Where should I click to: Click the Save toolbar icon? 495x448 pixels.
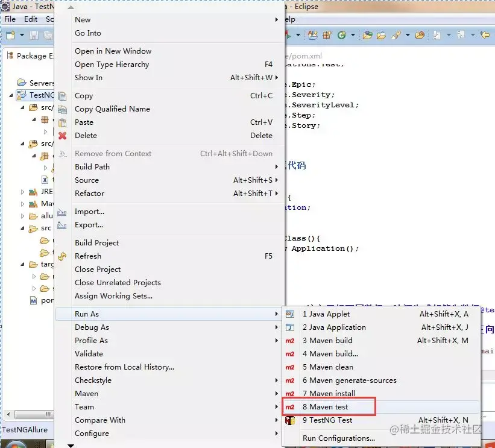(34, 35)
